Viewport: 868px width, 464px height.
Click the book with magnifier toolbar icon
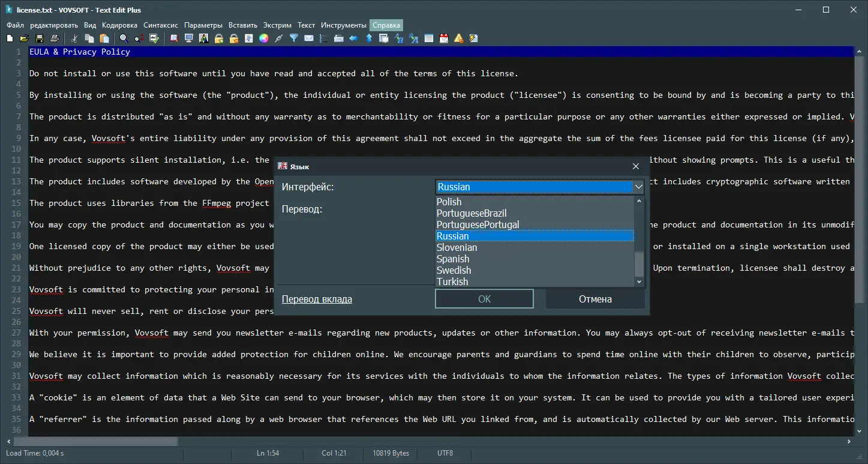click(x=174, y=38)
